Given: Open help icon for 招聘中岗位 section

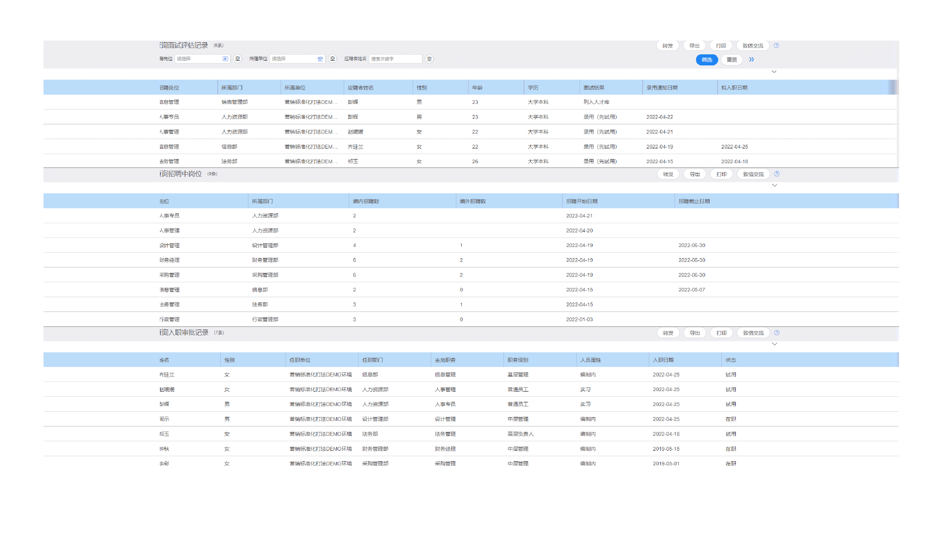Looking at the screenshot, I should pos(776,174).
